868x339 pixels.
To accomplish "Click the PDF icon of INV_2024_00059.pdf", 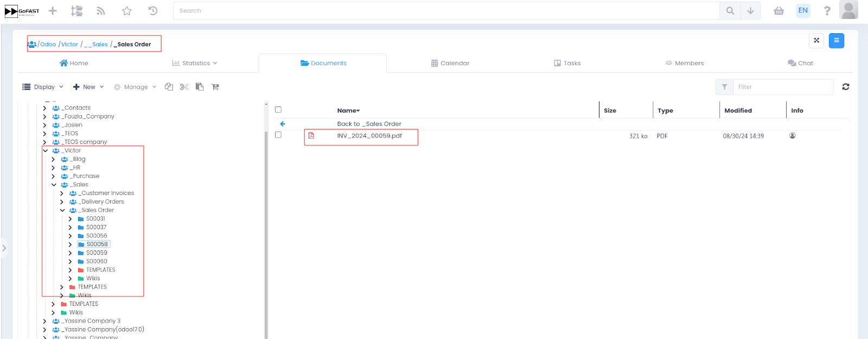I will 311,136.
